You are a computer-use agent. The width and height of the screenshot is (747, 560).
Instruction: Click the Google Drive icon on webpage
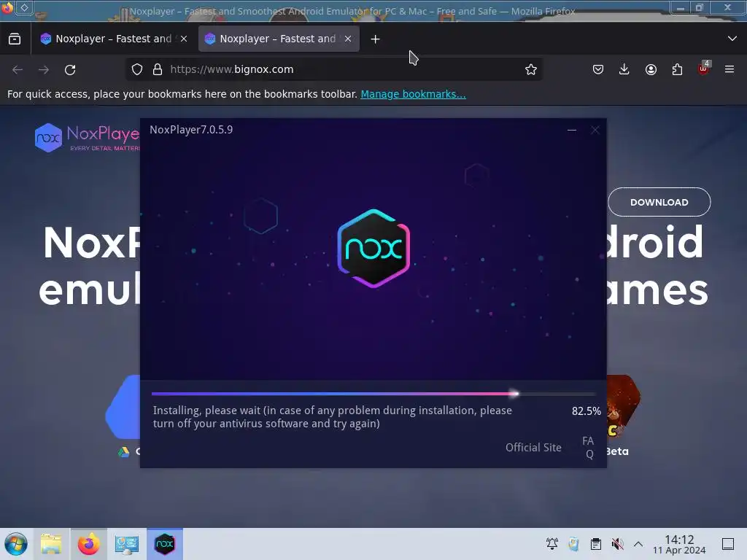click(x=124, y=451)
